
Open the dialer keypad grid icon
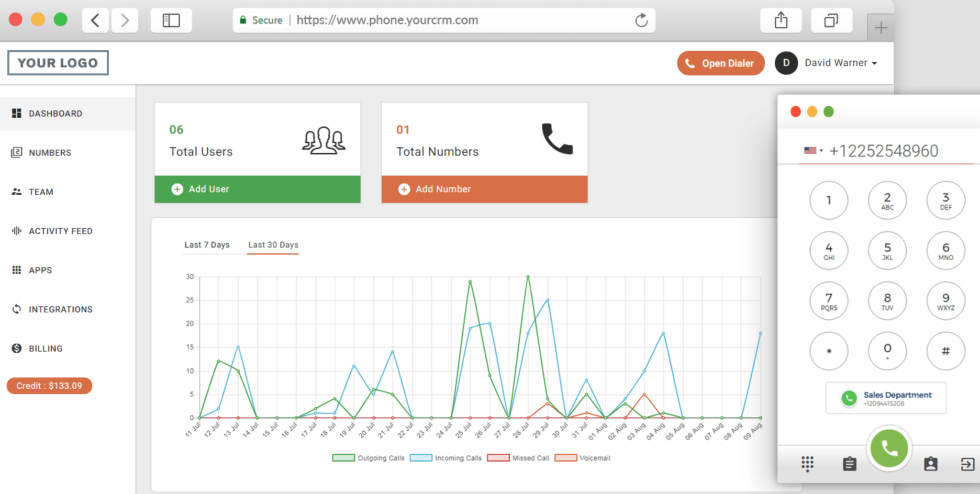point(807,464)
